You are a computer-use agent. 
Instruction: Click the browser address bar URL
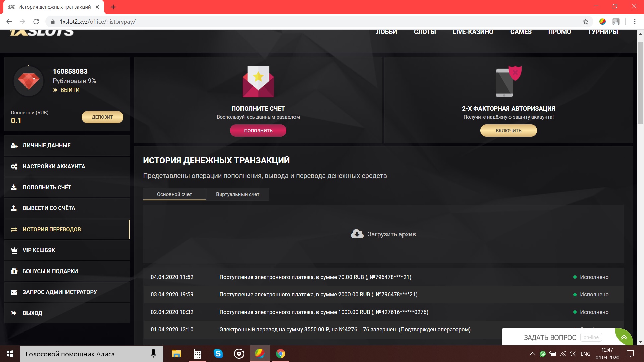click(98, 22)
